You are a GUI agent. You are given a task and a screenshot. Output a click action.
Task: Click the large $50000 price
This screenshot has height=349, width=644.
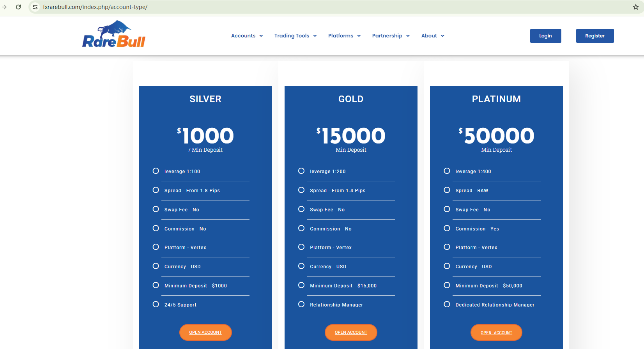pyautogui.click(x=496, y=136)
